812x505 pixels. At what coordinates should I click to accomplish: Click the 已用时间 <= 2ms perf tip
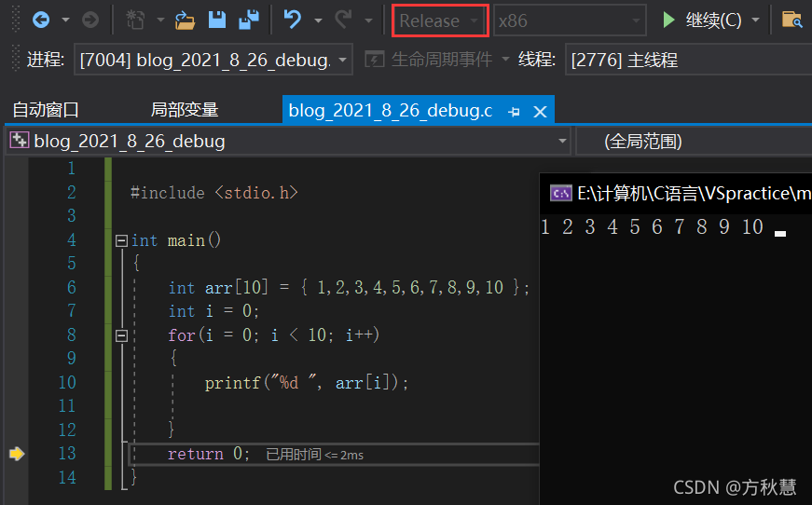click(x=314, y=455)
